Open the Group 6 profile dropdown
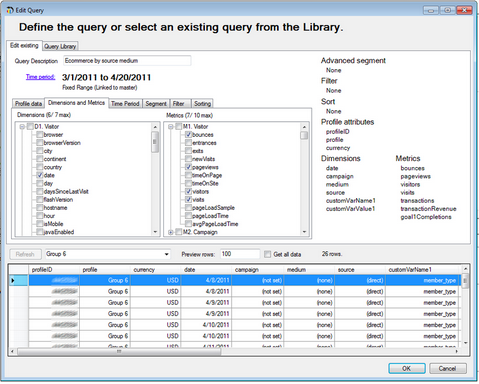 point(166,254)
